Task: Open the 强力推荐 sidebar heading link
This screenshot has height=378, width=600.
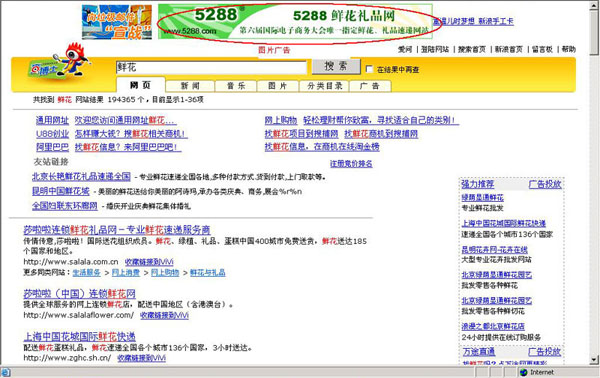Action: pos(478,184)
